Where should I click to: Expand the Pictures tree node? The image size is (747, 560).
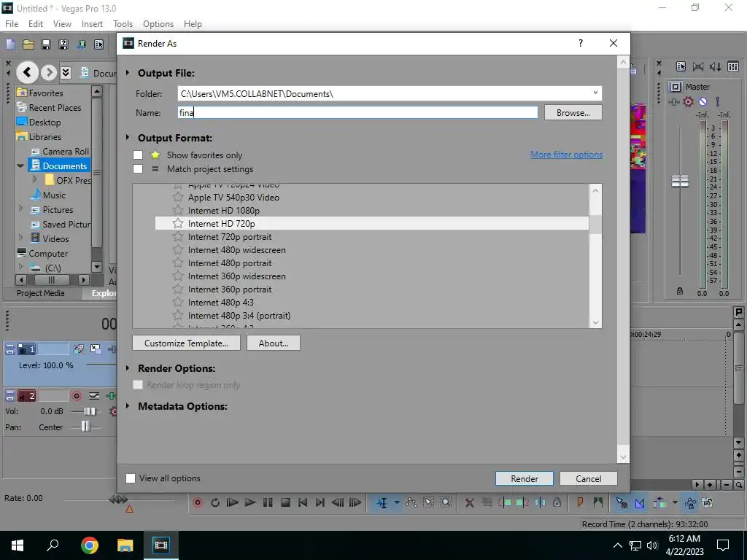click(20, 209)
